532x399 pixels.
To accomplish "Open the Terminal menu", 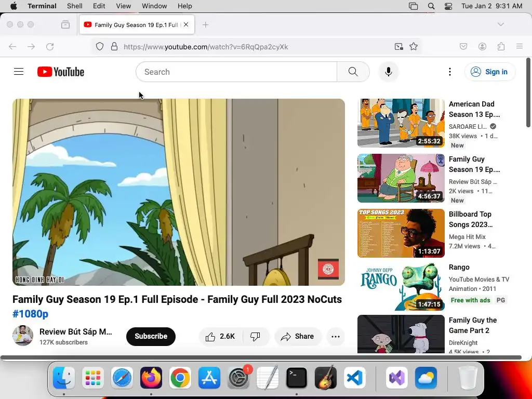I will pos(42,6).
